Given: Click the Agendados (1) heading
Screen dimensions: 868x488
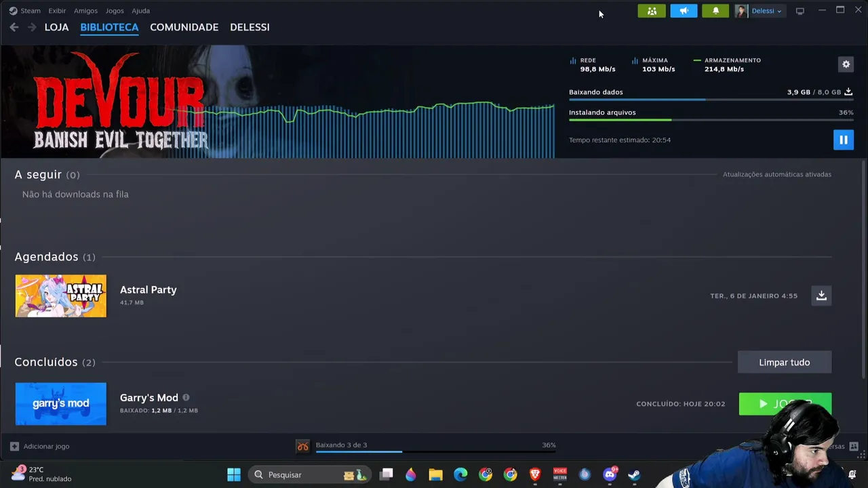Looking at the screenshot, I should (55, 257).
